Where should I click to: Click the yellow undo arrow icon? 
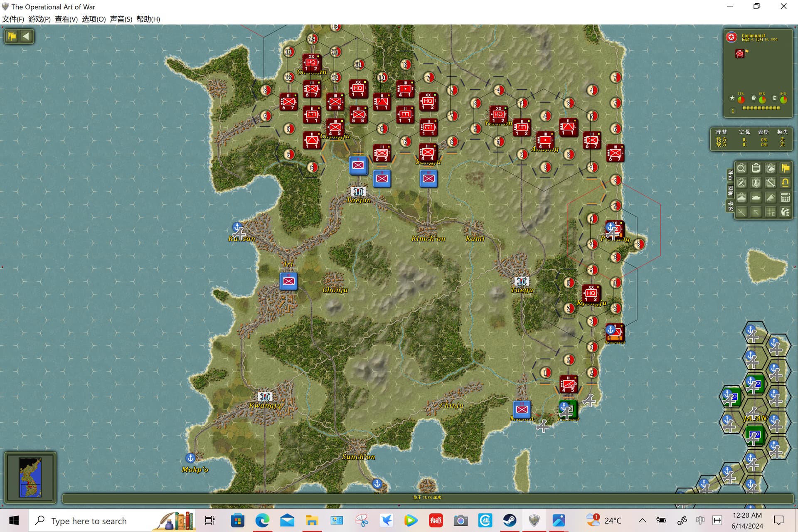coord(785,182)
